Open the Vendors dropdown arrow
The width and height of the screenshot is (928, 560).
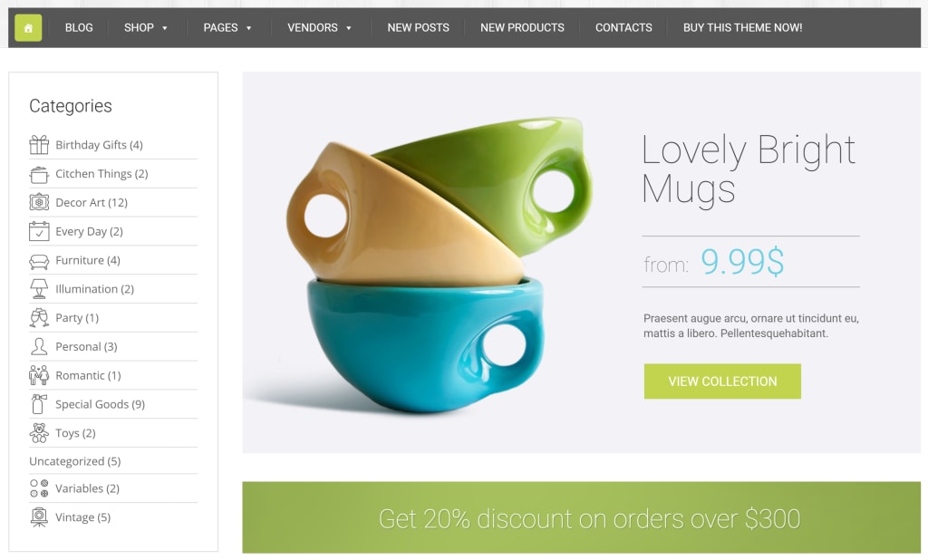pos(349,28)
